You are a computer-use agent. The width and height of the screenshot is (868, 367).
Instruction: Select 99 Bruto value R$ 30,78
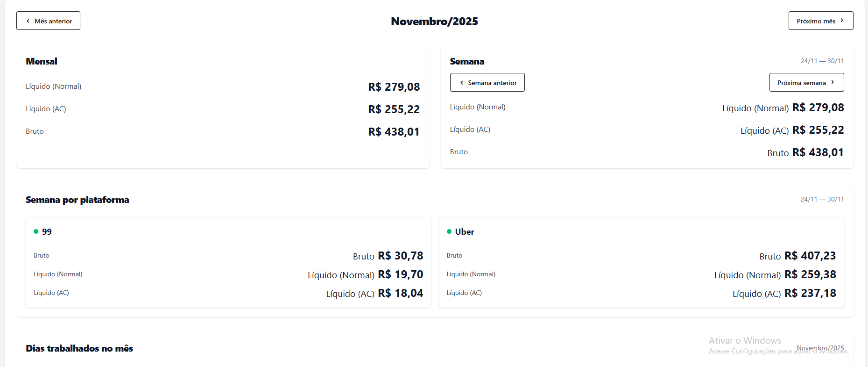point(400,256)
